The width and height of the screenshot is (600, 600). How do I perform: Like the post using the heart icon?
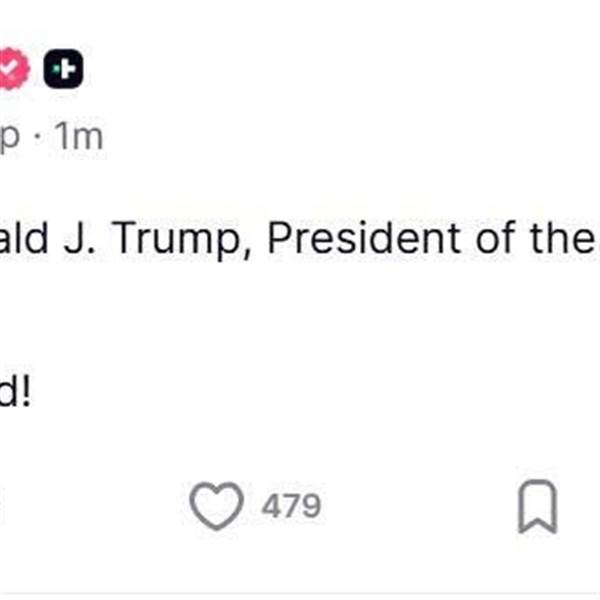click(x=217, y=506)
